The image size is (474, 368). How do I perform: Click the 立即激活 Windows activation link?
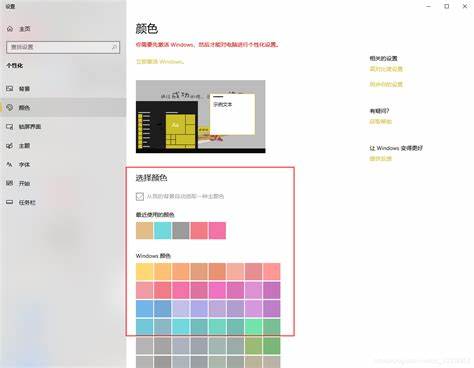pyautogui.click(x=160, y=62)
